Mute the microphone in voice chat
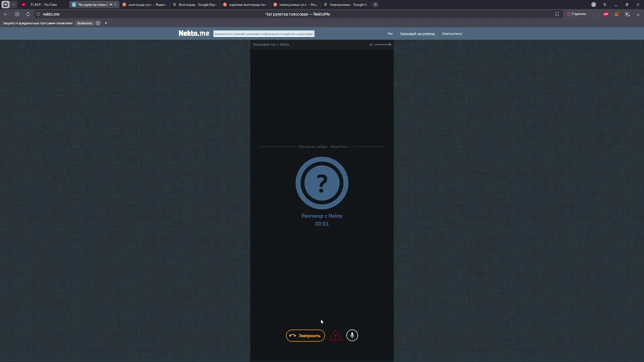644x362 pixels. coord(352,335)
